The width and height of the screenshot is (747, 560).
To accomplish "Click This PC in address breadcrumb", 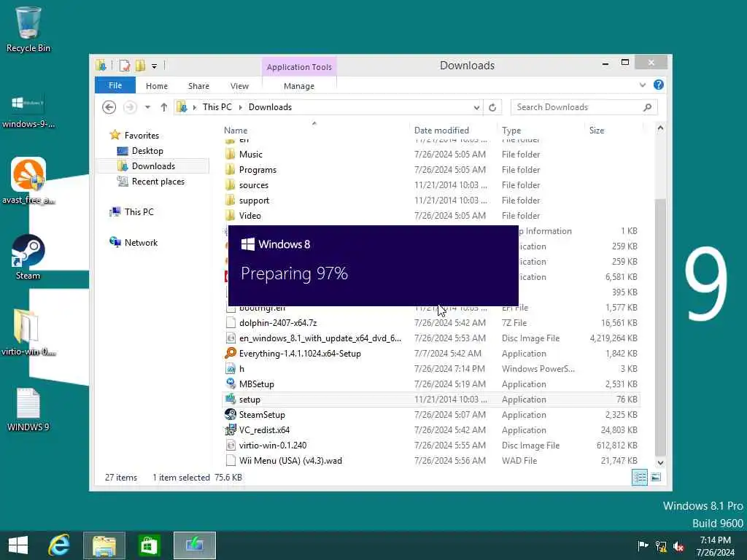I will pos(217,107).
